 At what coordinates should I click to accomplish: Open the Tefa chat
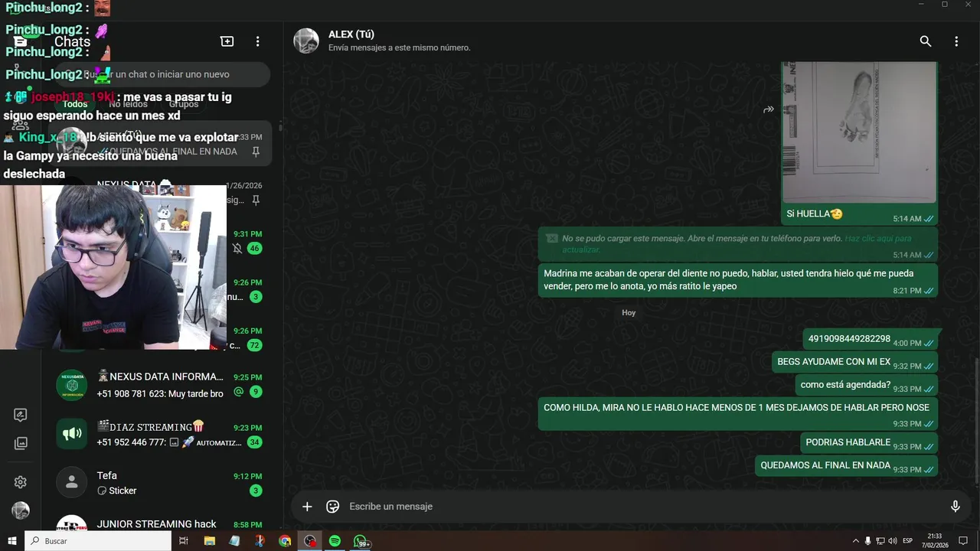pyautogui.click(x=158, y=483)
